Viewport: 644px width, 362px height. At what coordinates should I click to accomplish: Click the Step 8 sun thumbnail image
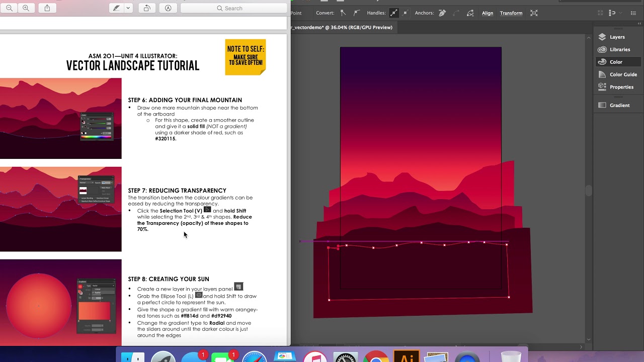pos(60,302)
